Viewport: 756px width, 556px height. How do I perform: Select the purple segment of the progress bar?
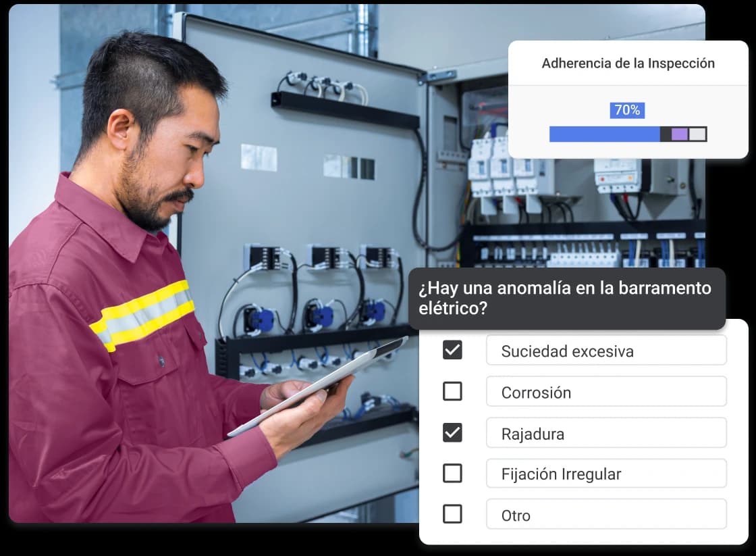680,134
